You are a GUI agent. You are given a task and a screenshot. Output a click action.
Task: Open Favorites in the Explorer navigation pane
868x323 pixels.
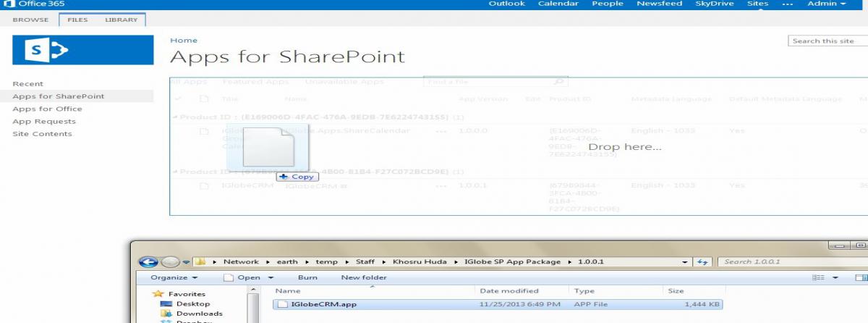pyautogui.click(x=187, y=294)
